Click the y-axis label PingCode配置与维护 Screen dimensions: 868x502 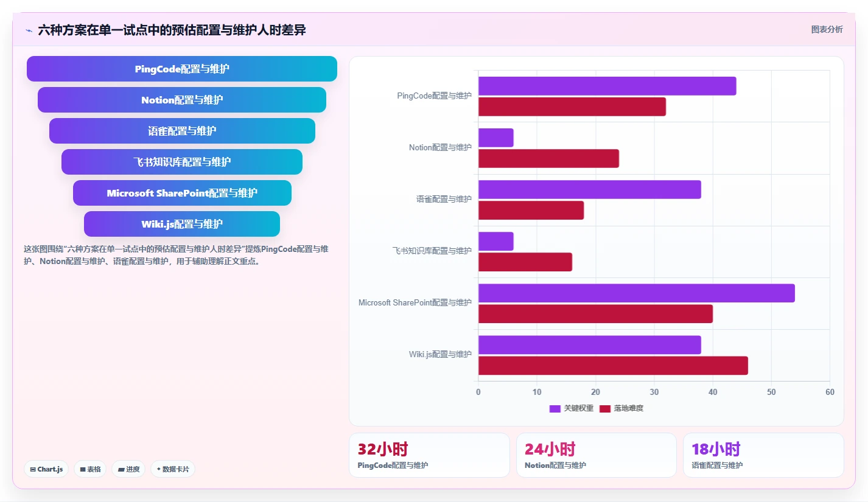click(434, 96)
